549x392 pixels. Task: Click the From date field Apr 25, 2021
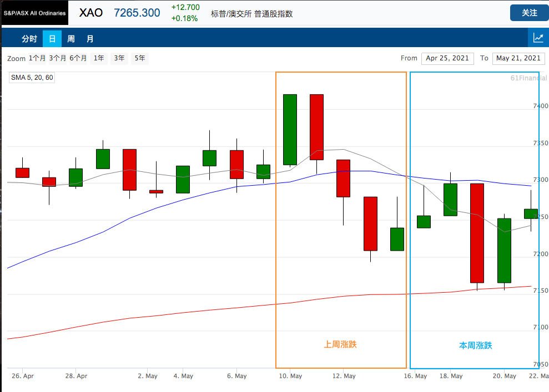point(447,58)
